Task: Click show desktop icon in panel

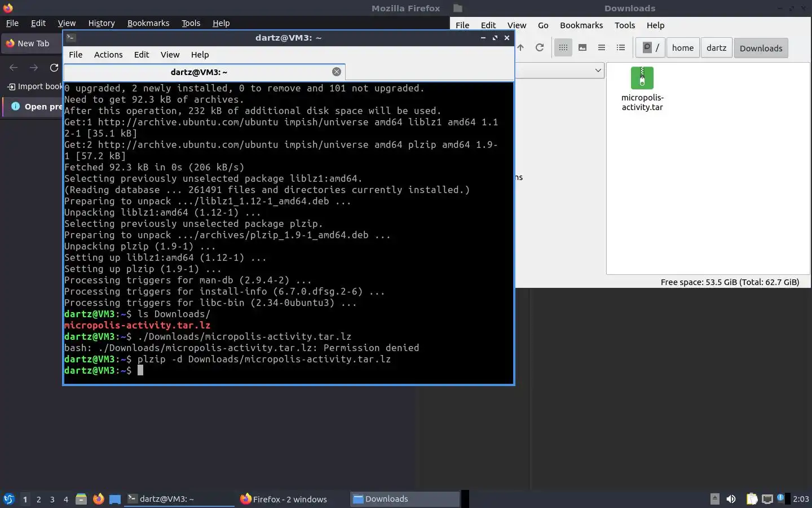Action: pos(115,499)
